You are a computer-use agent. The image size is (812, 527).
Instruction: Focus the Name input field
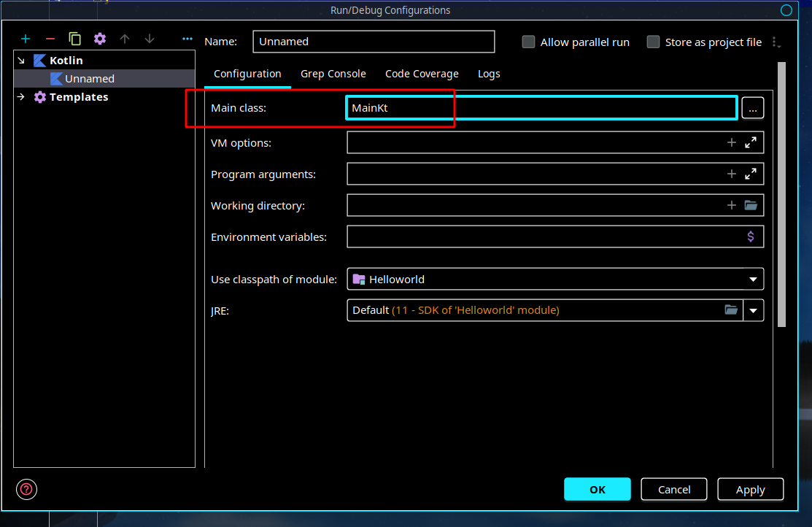coord(374,42)
